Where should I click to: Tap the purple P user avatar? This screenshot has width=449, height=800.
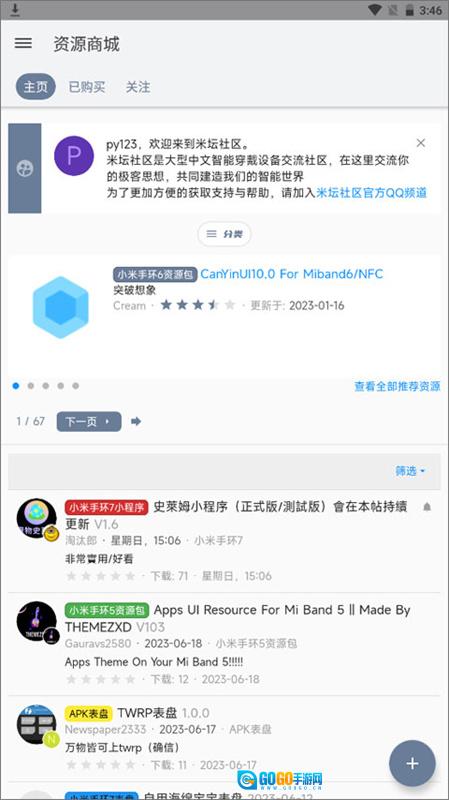pos(74,156)
